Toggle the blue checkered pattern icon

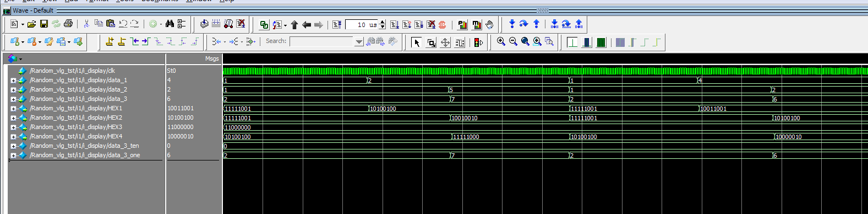620,42
